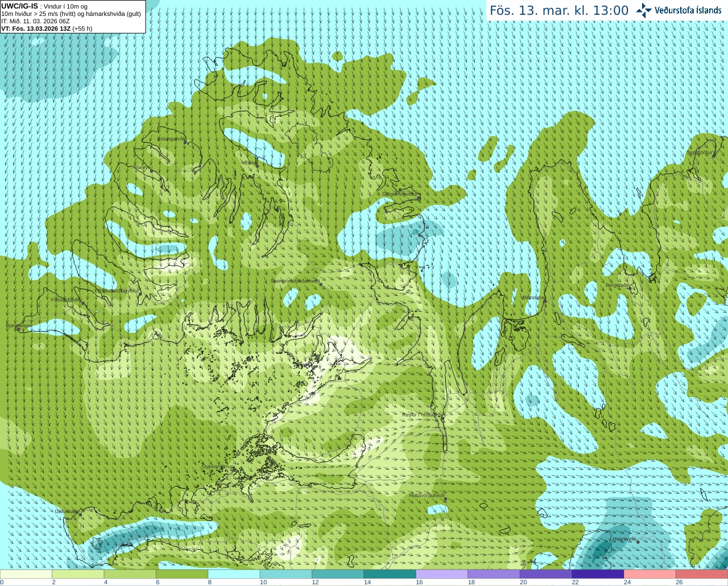The width and height of the screenshot is (728, 586).
Task: Click the Æðey station marker
Action: tap(257, 166)
